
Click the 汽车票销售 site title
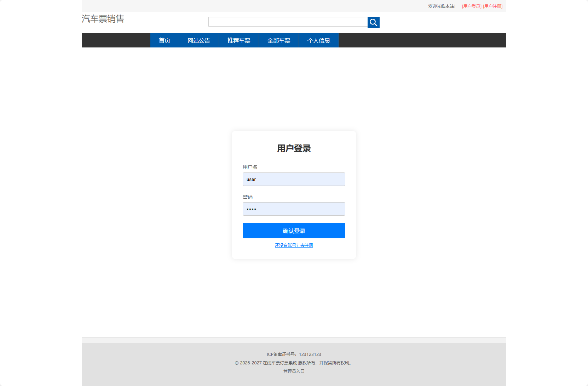coord(103,19)
